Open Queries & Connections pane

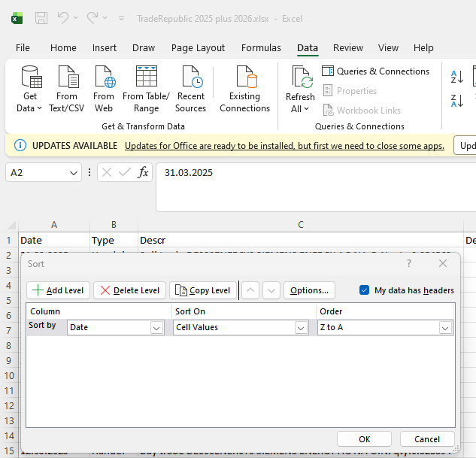coord(375,71)
